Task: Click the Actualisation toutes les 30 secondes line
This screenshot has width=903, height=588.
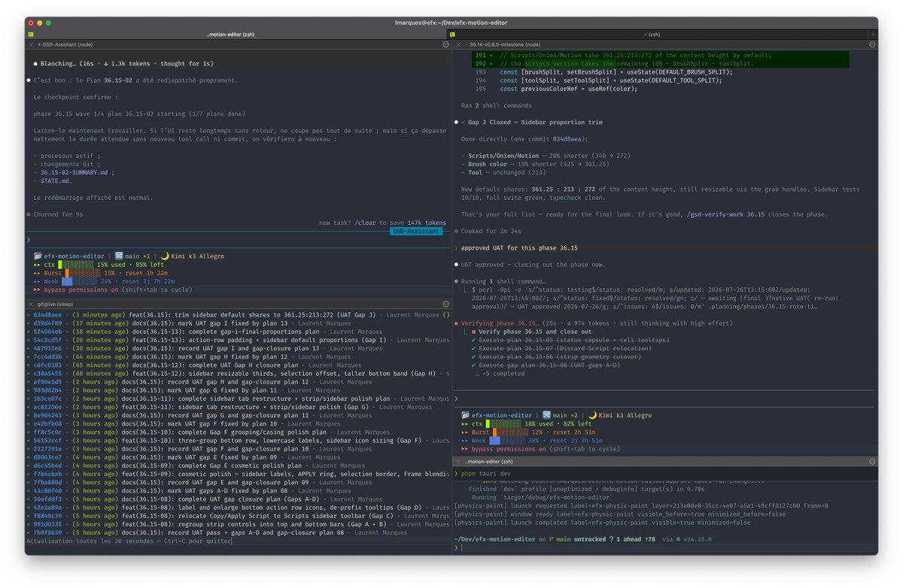Action: [x=129, y=541]
